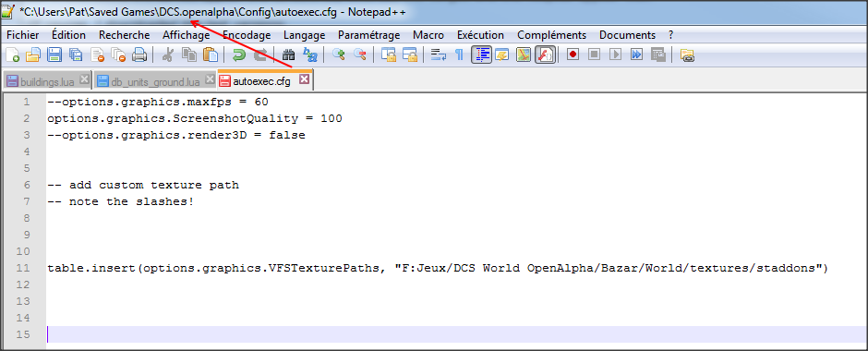Click the Close document toolbar icon
The width and height of the screenshot is (868, 351).
click(98, 54)
